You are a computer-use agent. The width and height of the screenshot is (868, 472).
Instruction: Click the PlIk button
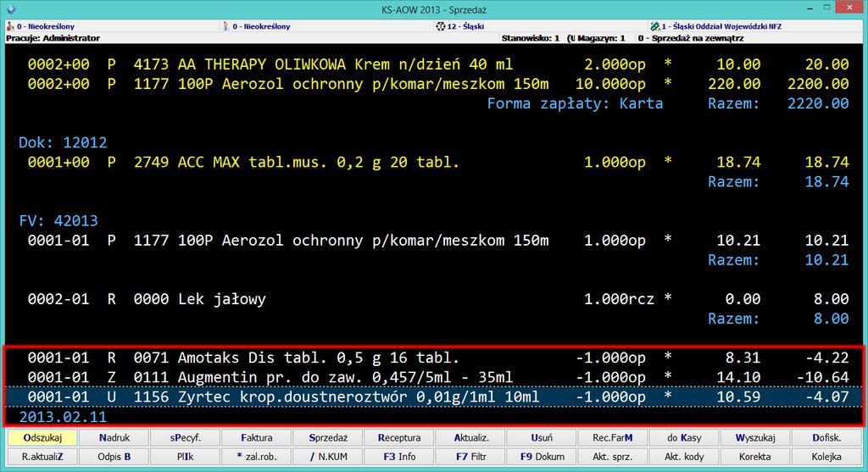[186, 457]
